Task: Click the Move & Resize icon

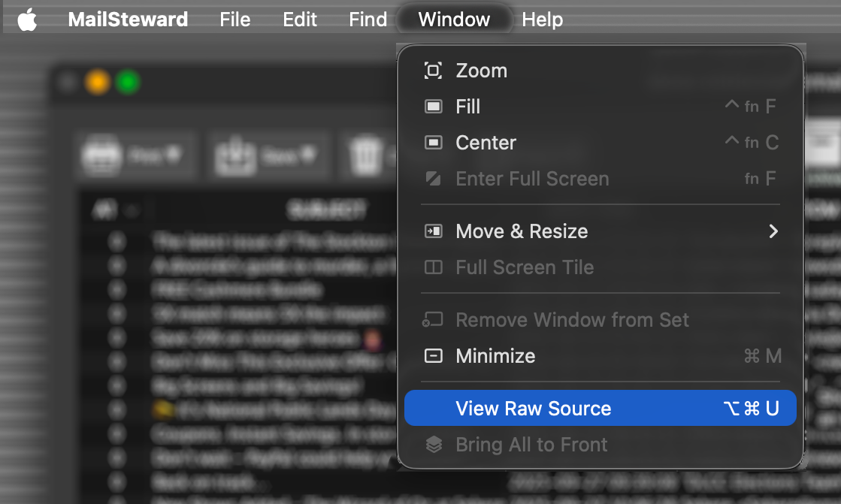Action: tap(432, 231)
